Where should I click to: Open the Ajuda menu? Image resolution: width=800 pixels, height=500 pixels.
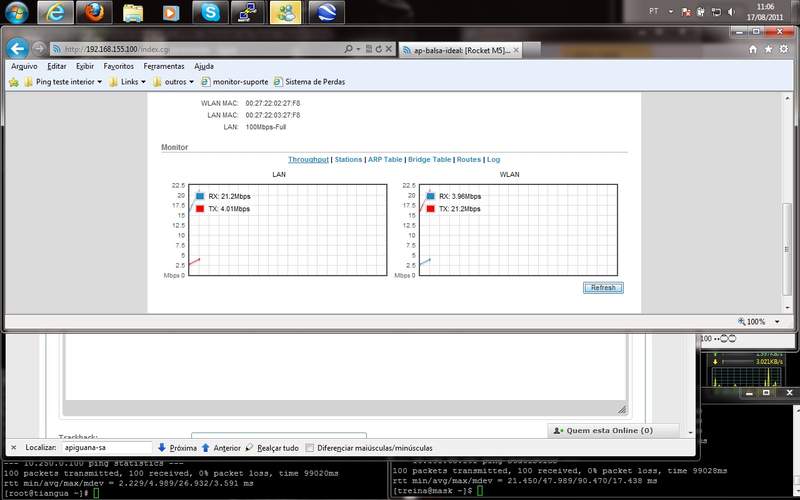pyautogui.click(x=204, y=66)
